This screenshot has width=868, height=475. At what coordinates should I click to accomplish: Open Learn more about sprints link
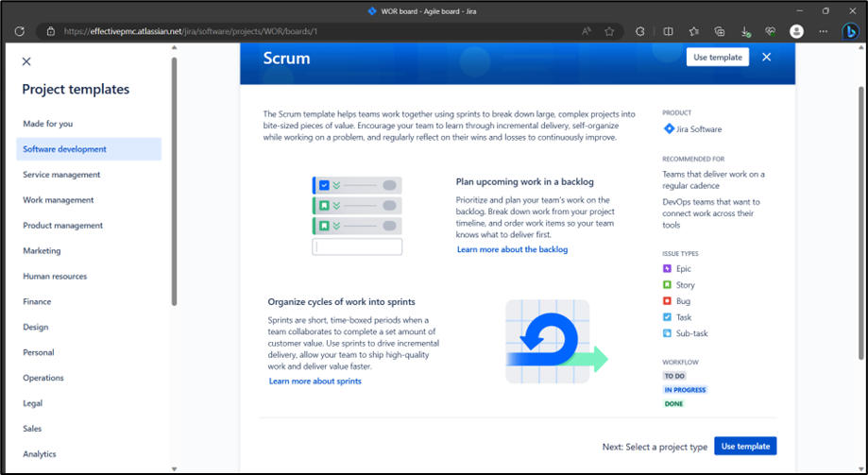[x=315, y=382]
